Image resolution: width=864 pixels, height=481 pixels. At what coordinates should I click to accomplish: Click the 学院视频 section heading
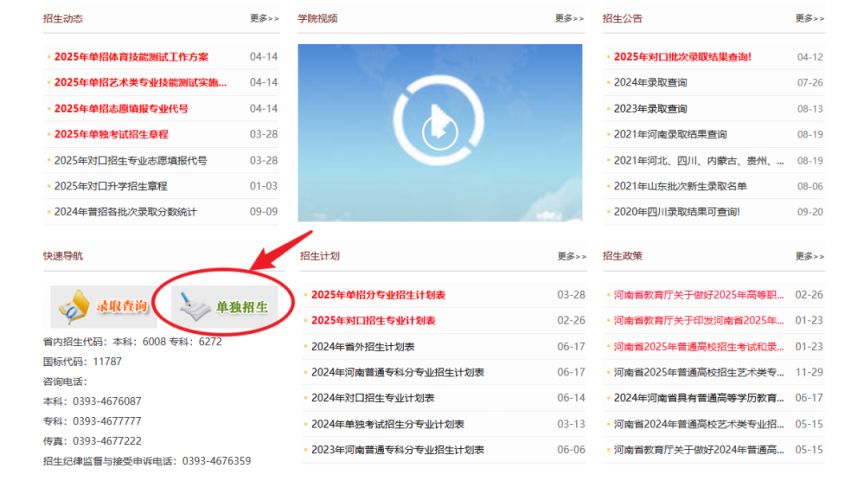[317, 18]
